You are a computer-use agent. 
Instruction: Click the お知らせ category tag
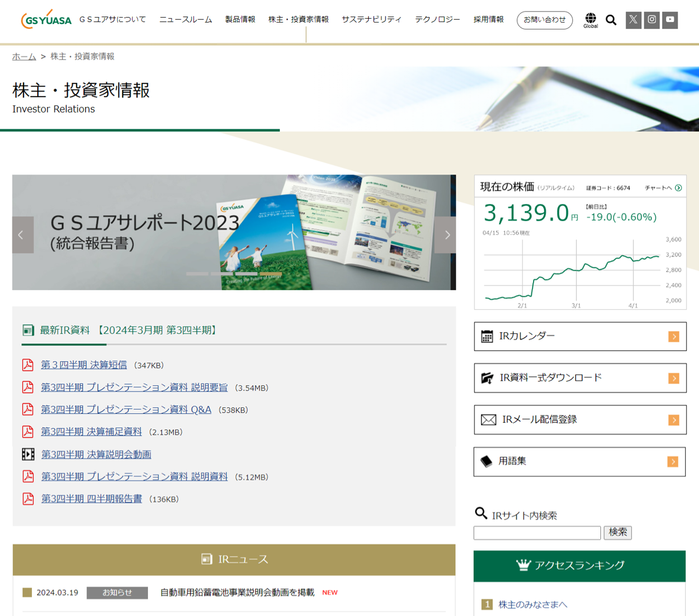tap(117, 592)
